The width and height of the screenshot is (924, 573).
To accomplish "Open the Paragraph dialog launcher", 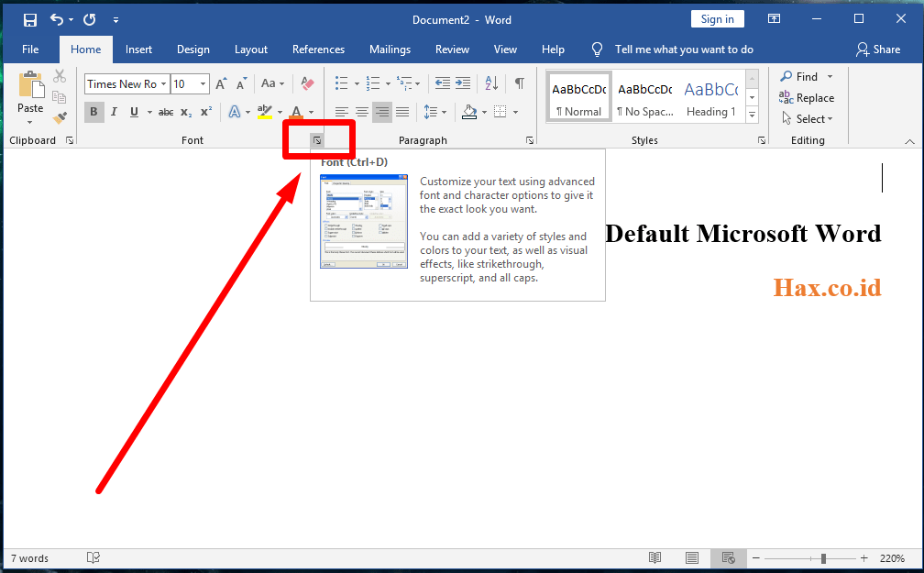I will tap(530, 140).
